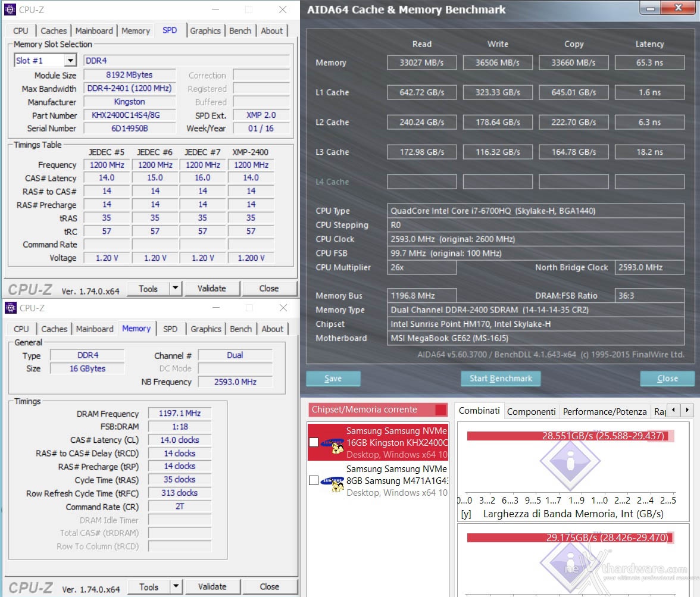Expand the Tools arrow in the lower CPU-Z window
The height and width of the screenshot is (597, 700).
[x=176, y=586]
